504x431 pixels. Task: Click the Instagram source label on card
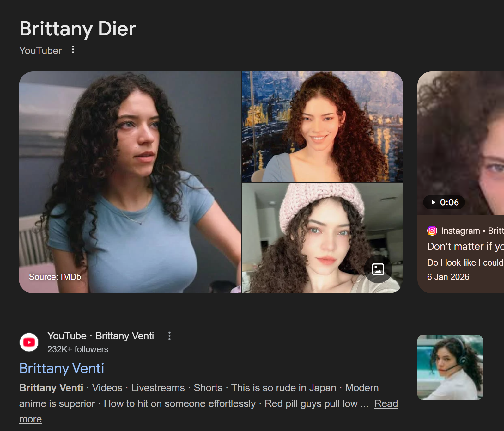[472, 231]
